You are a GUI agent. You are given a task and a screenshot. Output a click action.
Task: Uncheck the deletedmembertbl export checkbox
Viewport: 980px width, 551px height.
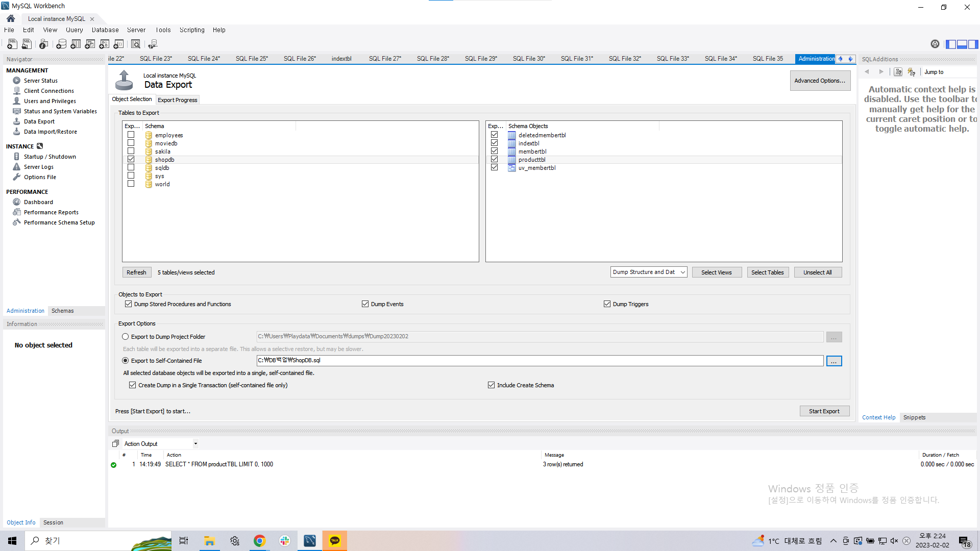495,135
